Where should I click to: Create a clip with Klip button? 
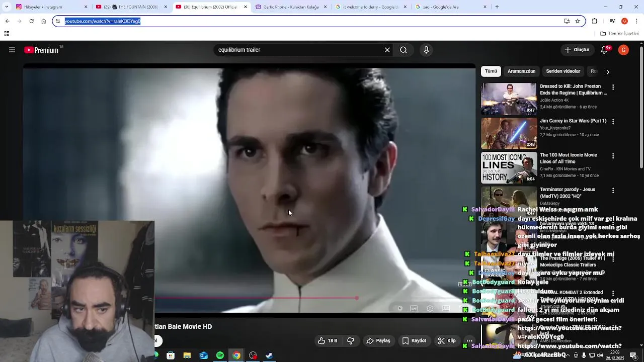pyautogui.click(x=447, y=341)
